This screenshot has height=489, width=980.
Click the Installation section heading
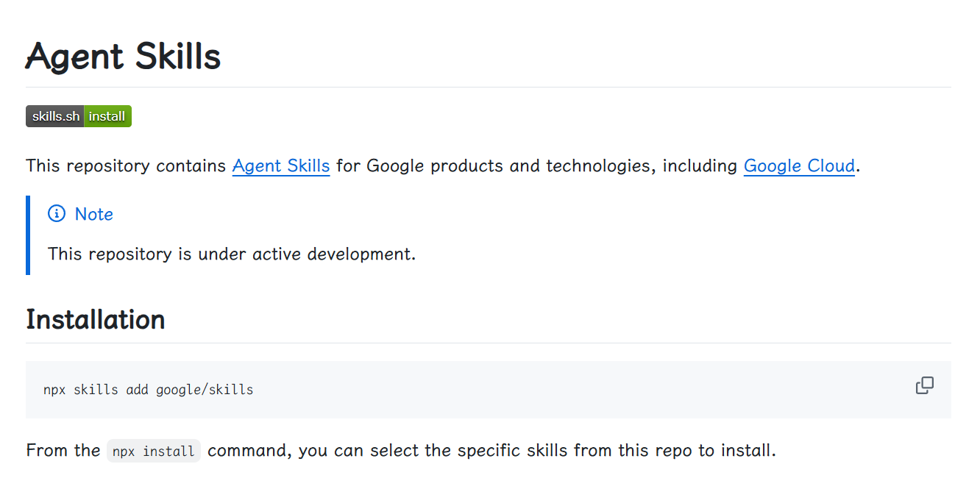(x=96, y=320)
